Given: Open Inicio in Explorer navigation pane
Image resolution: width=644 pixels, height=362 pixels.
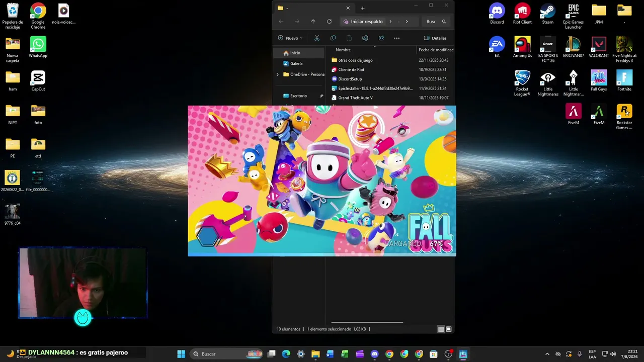Looking at the screenshot, I should click(299, 53).
